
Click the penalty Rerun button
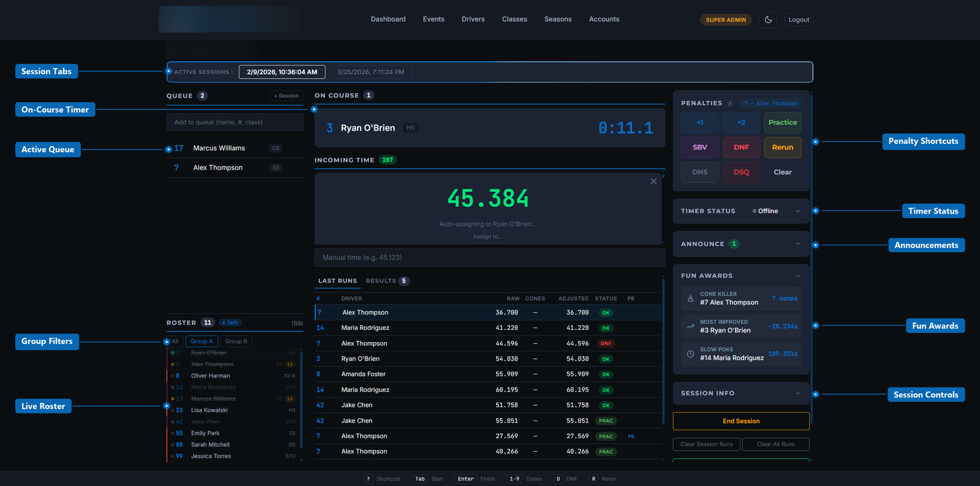click(x=783, y=148)
